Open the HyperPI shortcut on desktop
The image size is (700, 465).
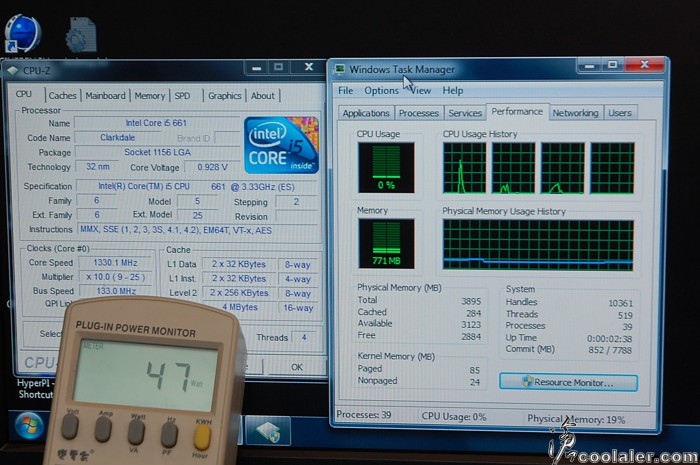point(35,389)
